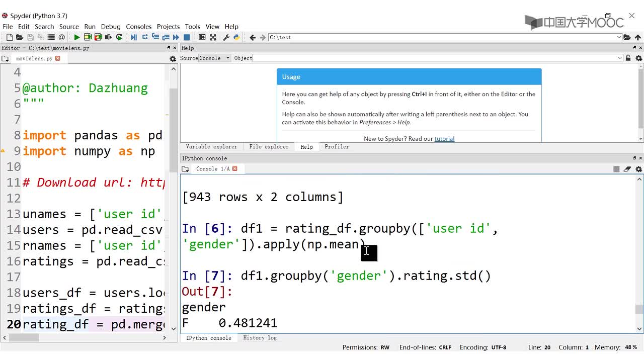Viewport: 644px width, 362px height.
Task: Open IPython console options gear
Action: (638, 169)
